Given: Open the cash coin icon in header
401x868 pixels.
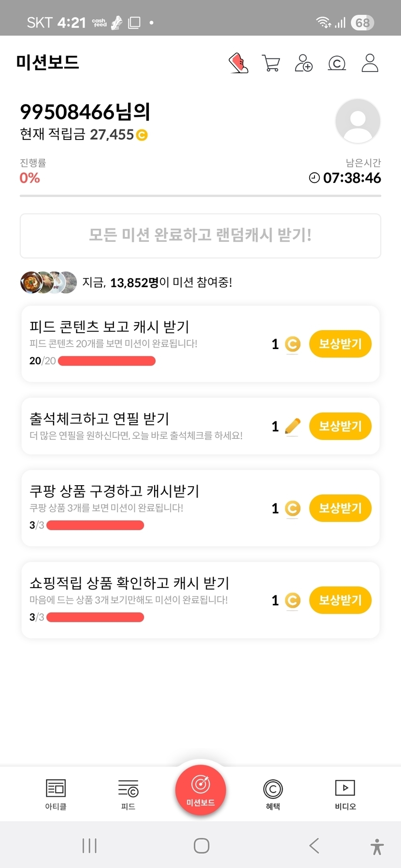Looking at the screenshot, I should click(337, 63).
